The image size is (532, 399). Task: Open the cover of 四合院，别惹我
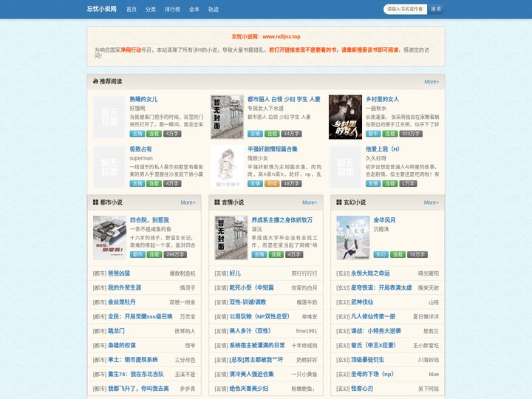pyautogui.click(x=109, y=238)
